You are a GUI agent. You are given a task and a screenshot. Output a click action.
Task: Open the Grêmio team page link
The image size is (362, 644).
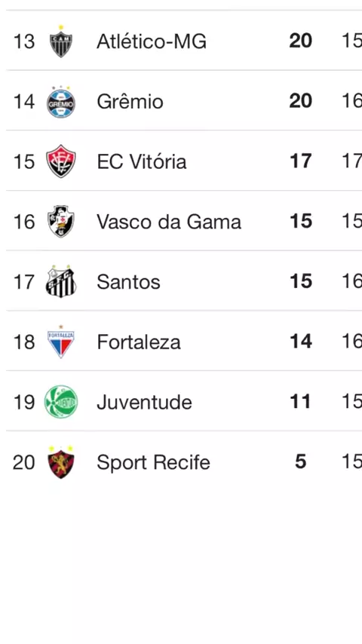pos(130,102)
